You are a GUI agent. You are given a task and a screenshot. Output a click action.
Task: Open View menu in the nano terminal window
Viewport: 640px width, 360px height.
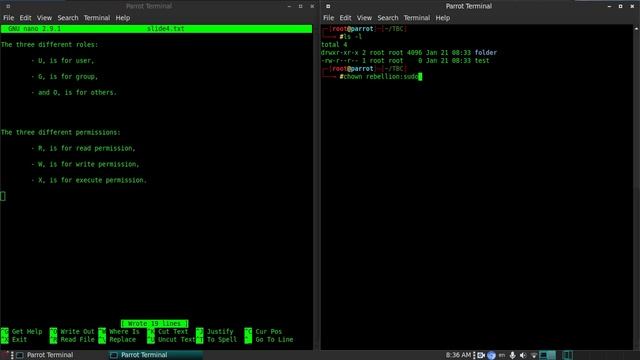(x=44, y=18)
